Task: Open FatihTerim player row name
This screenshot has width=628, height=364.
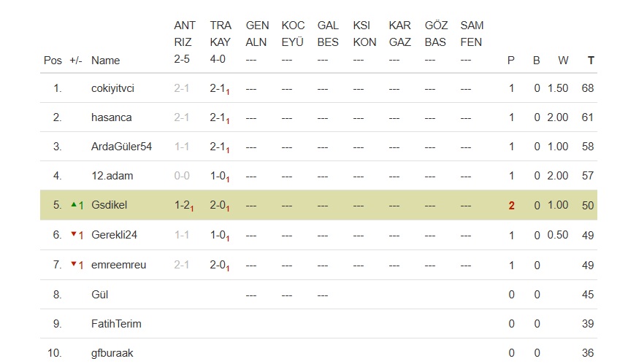Action: [116, 323]
